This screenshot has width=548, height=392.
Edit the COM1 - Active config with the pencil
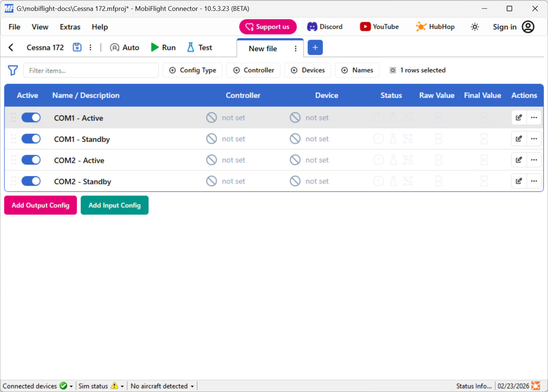pyautogui.click(x=519, y=117)
